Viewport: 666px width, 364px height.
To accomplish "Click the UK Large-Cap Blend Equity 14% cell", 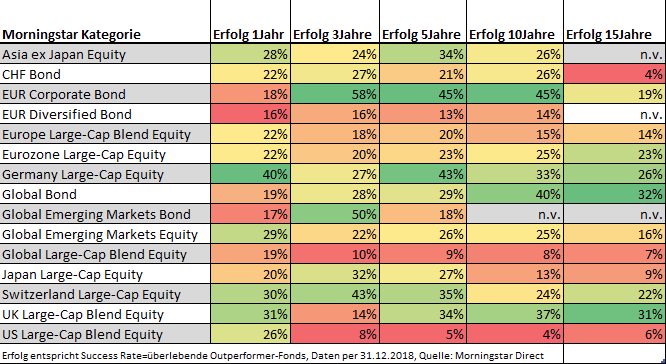I will (x=335, y=314).
